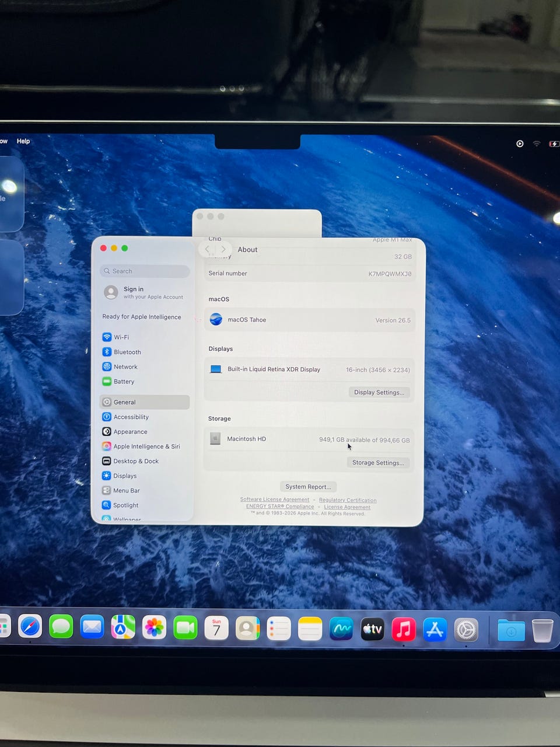The image size is (560, 747).
Task: Open Desktop & Dock settings
Action: click(145, 461)
